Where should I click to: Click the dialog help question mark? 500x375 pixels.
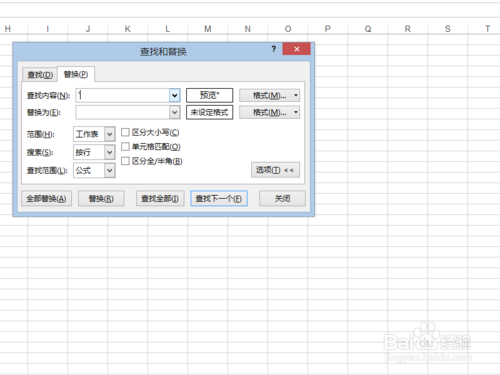point(274,49)
